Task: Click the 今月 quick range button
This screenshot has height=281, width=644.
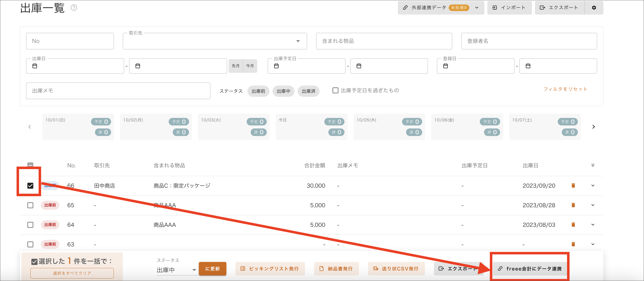Action: pos(250,66)
